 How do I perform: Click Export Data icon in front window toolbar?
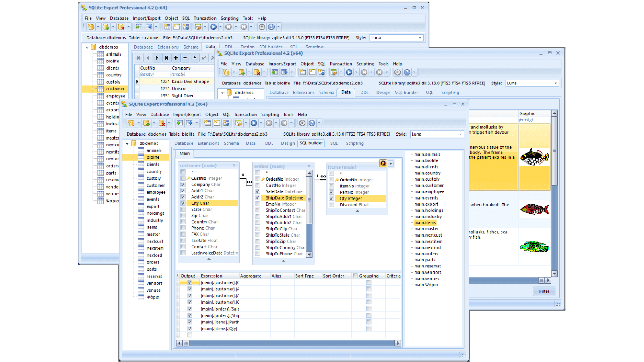pyautogui.click(x=189, y=123)
